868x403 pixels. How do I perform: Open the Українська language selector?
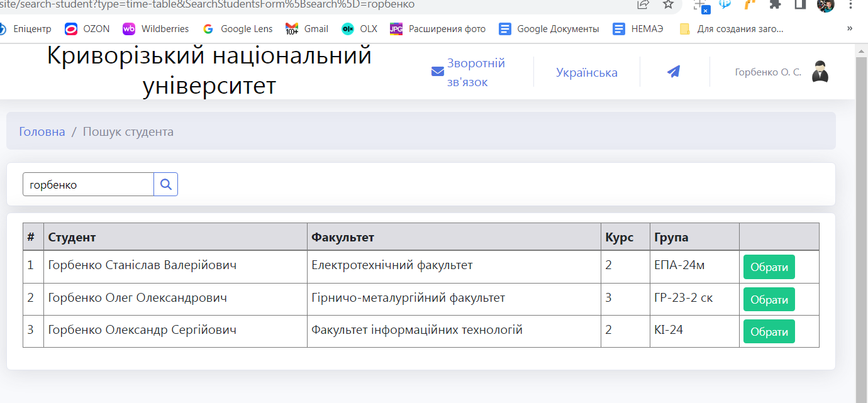(586, 72)
